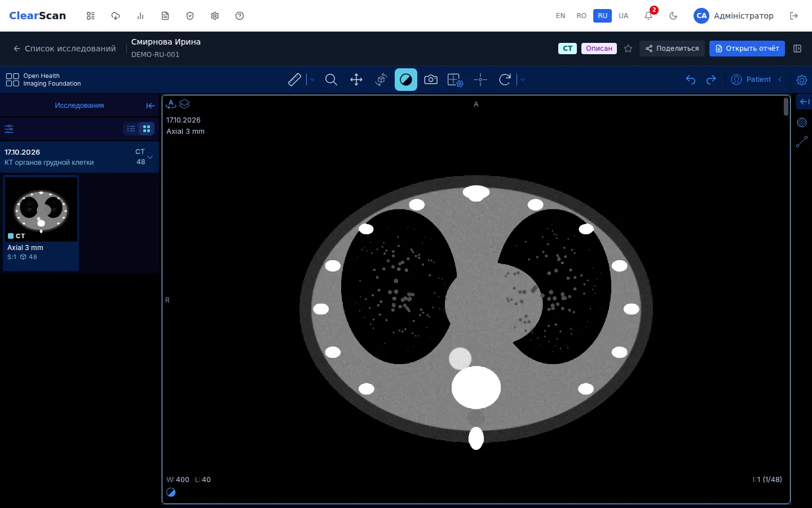812x508 pixels.
Task: Select КТ органов грудной клетки study row
Action: coord(80,157)
